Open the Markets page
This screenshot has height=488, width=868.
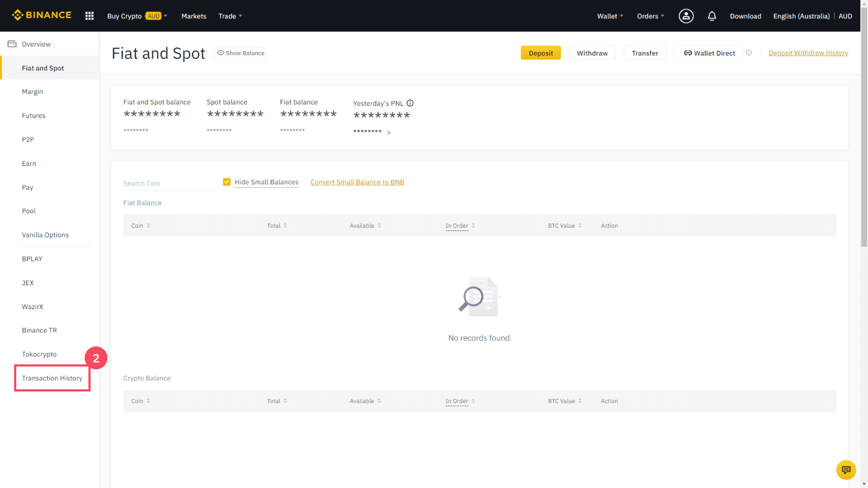(x=194, y=16)
